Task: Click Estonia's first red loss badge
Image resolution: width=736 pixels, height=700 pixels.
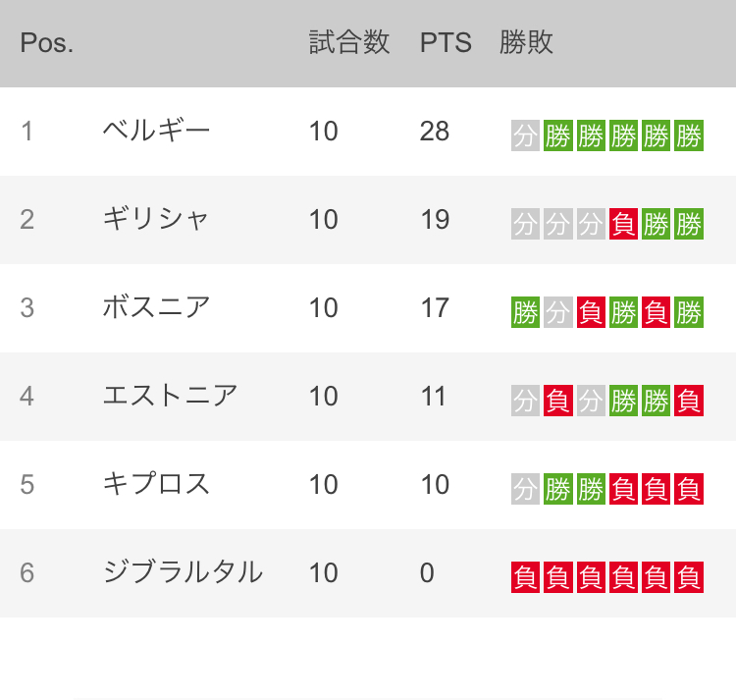Action: [x=557, y=401]
